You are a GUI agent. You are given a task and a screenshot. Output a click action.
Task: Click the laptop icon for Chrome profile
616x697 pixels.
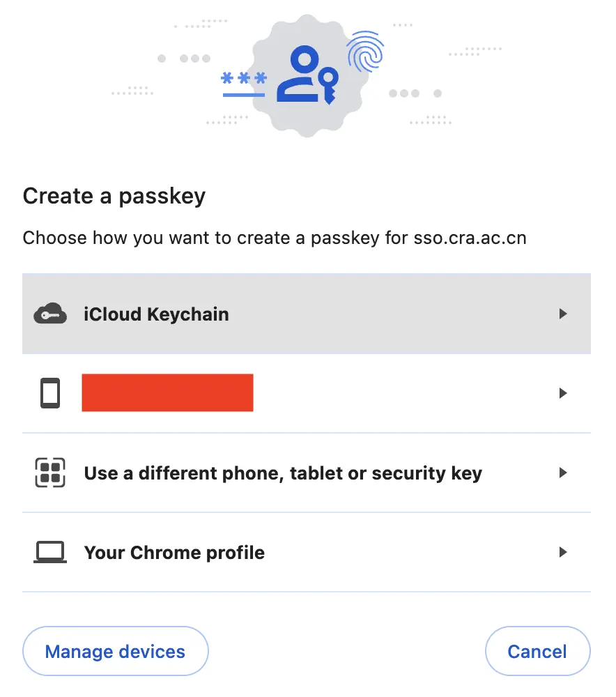tap(50, 553)
